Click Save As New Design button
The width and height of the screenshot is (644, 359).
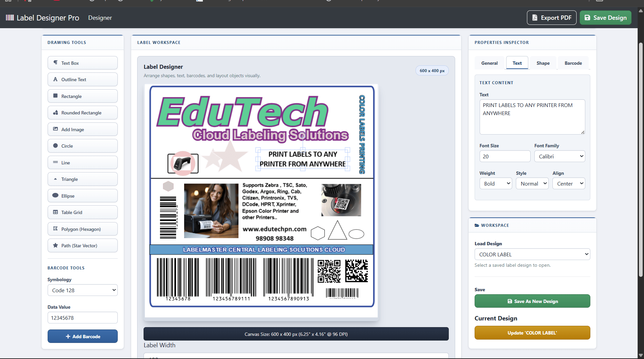[x=532, y=301]
